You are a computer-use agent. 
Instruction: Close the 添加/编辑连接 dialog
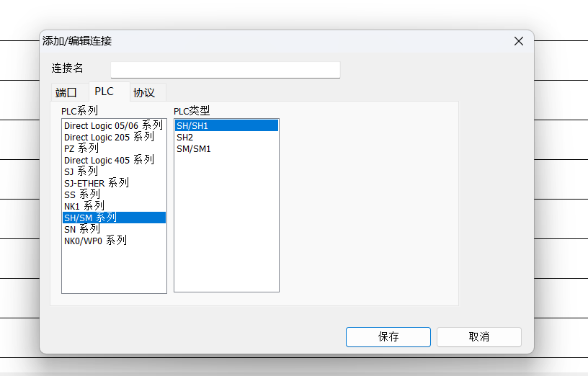click(518, 41)
